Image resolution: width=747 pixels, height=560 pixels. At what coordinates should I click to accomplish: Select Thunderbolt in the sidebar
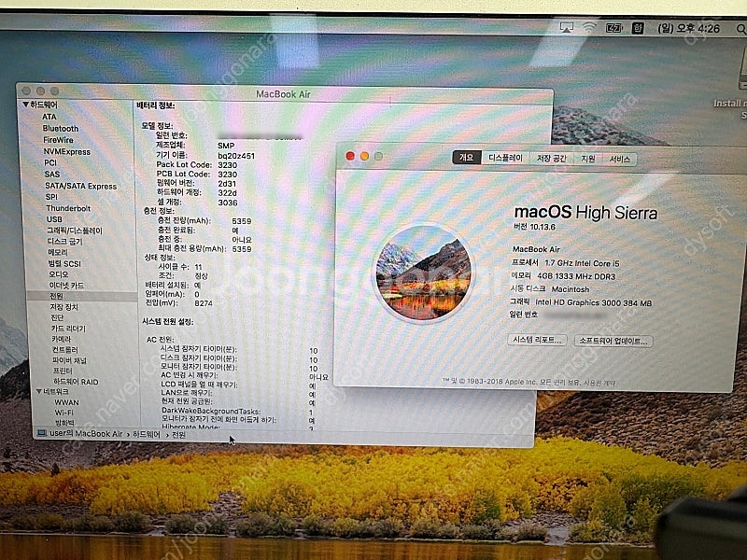(x=68, y=208)
